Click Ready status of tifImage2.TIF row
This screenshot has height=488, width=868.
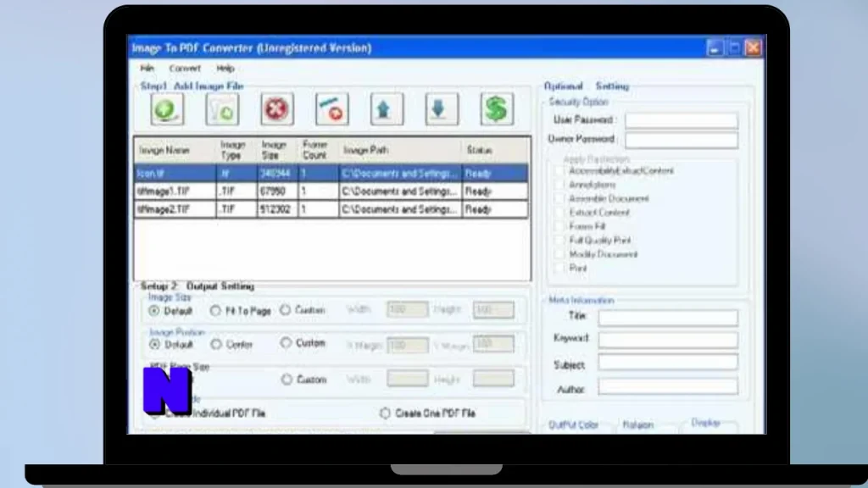(478, 210)
